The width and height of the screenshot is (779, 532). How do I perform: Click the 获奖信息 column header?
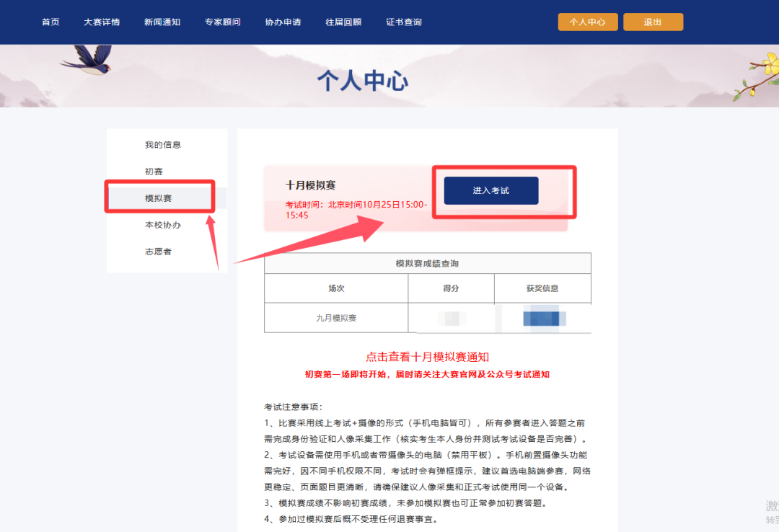coord(542,288)
